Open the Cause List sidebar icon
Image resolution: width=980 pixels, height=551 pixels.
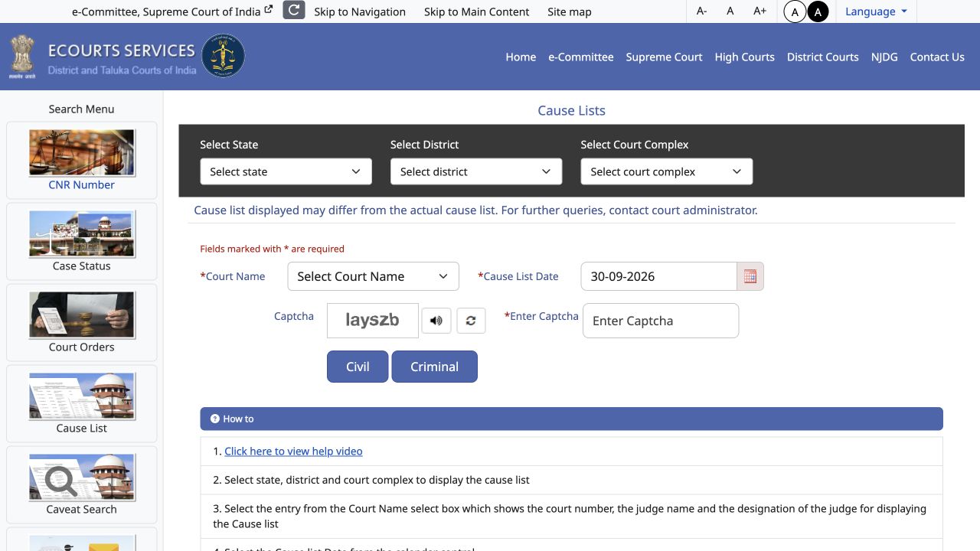click(x=82, y=396)
